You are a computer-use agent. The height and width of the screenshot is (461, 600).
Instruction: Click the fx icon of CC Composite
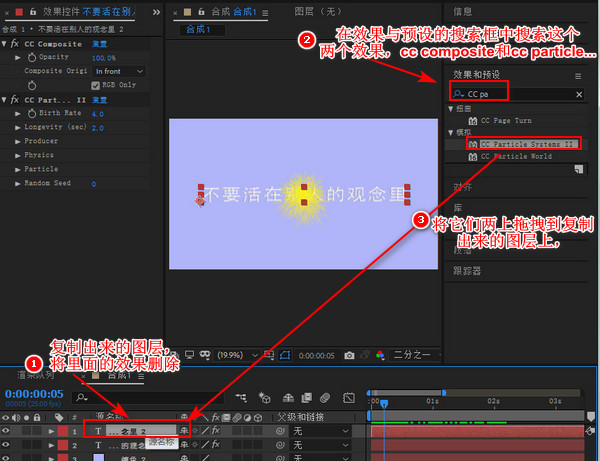(15, 44)
